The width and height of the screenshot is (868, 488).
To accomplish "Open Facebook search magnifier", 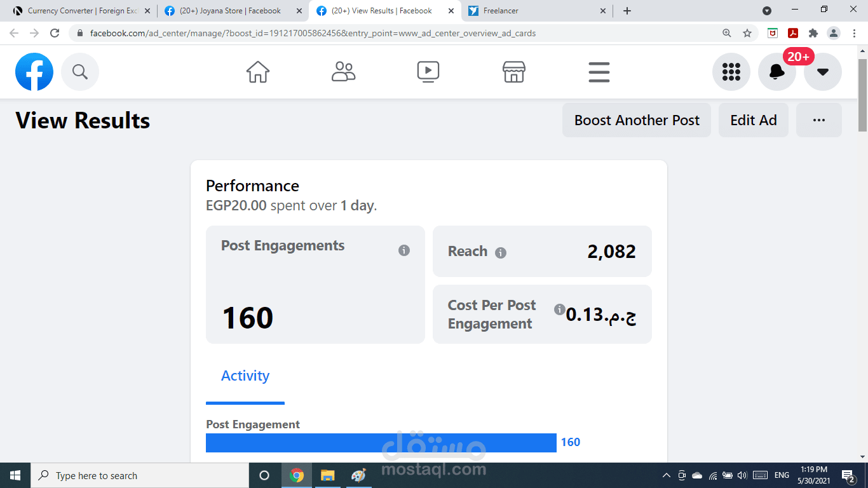I will 80,72.
